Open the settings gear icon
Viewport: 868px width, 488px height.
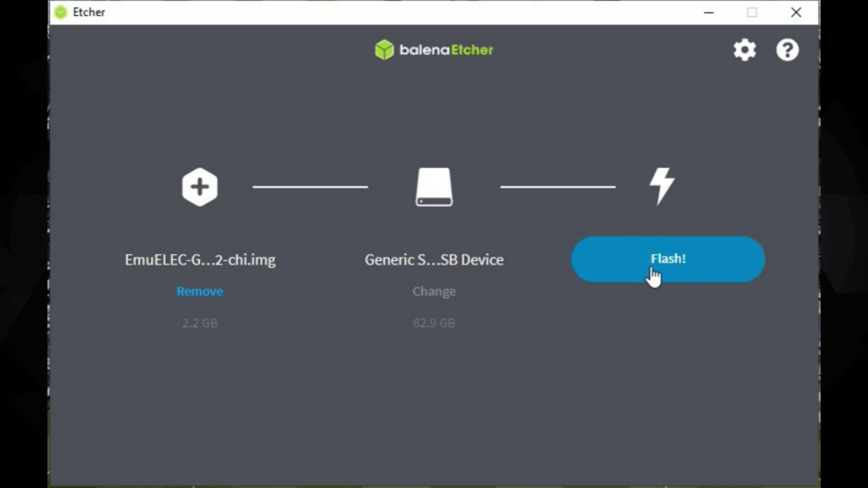[x=744, y=50]
